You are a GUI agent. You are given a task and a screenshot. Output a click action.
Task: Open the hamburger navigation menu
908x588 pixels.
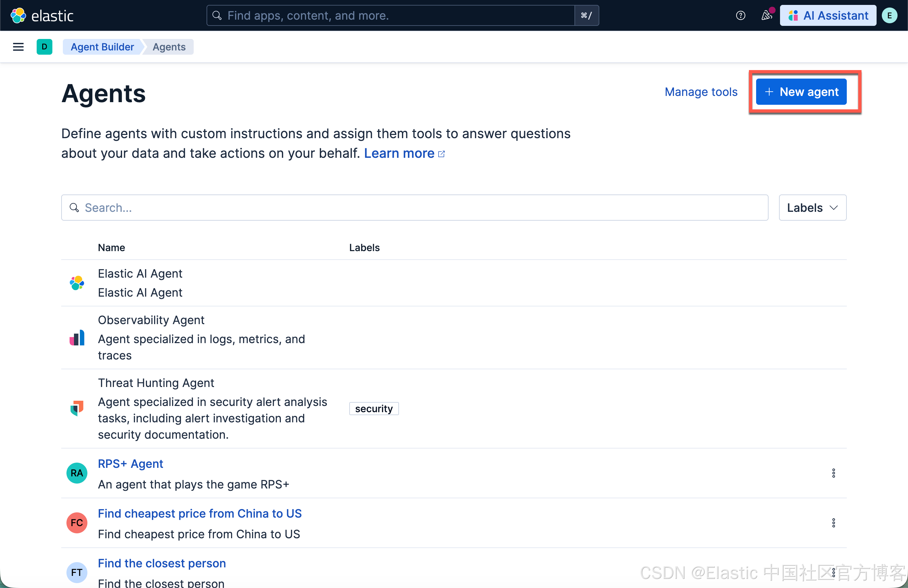18,47
